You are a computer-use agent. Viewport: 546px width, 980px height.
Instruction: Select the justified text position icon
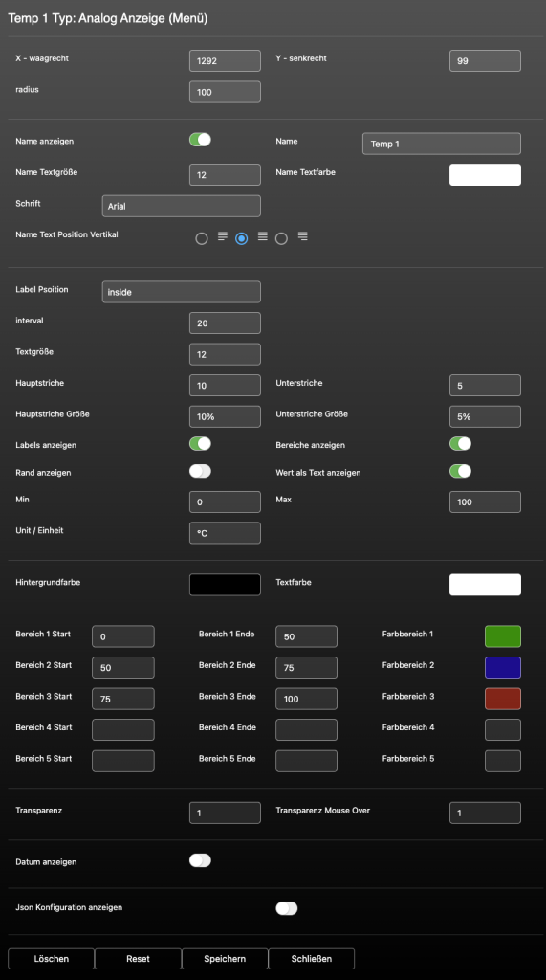262,236
